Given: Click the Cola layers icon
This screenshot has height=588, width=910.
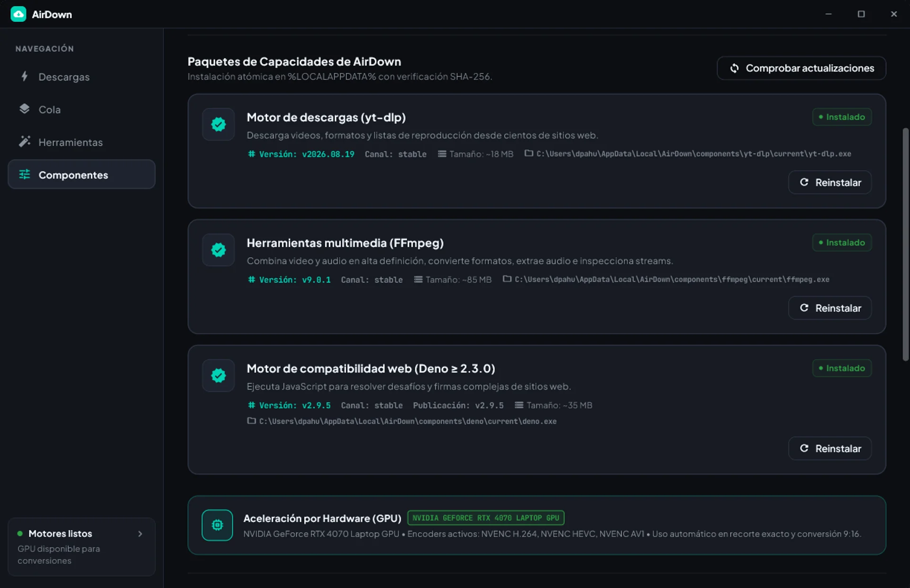Looking at the screenshot, I should [x=25, y=109].
